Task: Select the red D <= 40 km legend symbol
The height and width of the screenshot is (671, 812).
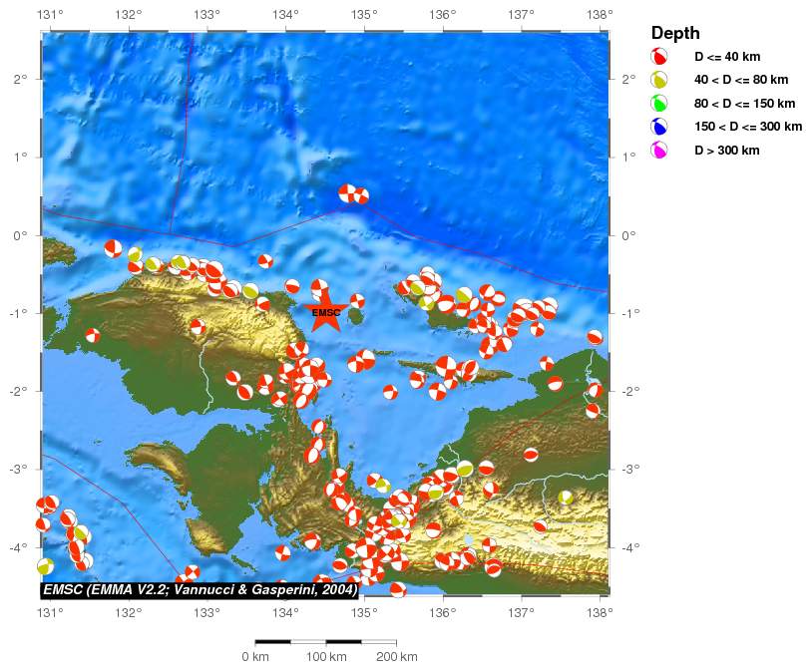Action: pyautogui.click(x=659, y=57)
